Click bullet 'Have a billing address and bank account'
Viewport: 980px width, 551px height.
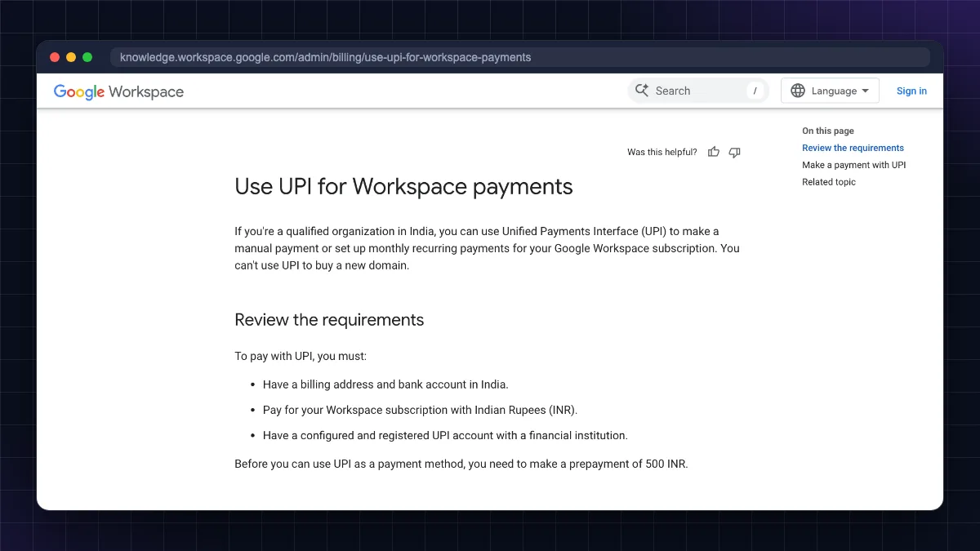click(x=385, y=384)
